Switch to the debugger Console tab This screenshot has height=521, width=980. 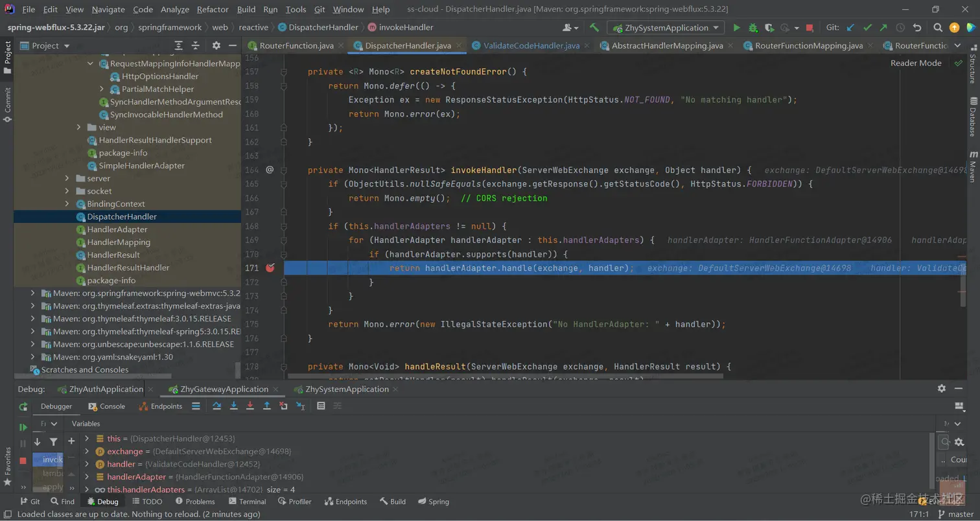pos(106,406)
